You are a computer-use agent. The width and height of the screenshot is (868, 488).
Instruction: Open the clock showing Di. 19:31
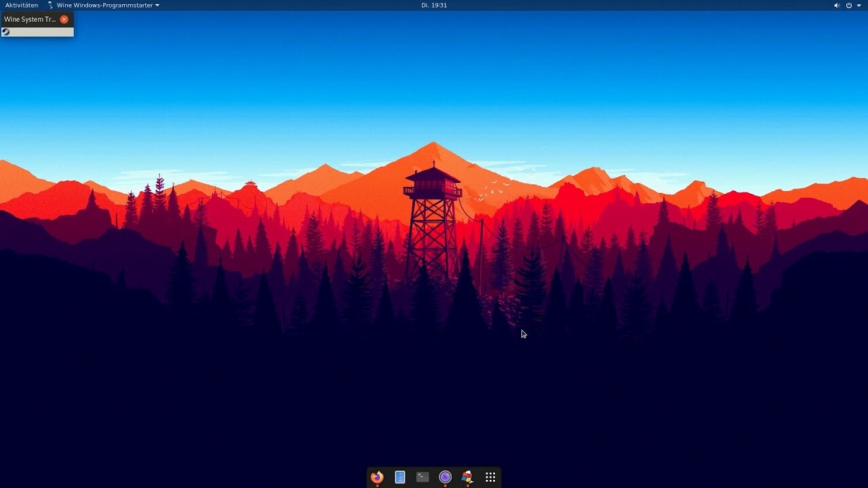point(434,5)
